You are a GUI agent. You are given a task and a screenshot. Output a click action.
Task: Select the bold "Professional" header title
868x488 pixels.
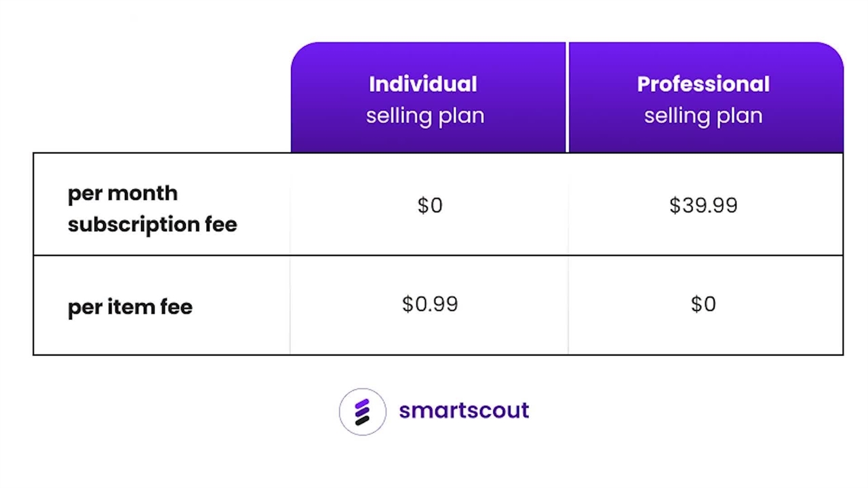point(703,84)
